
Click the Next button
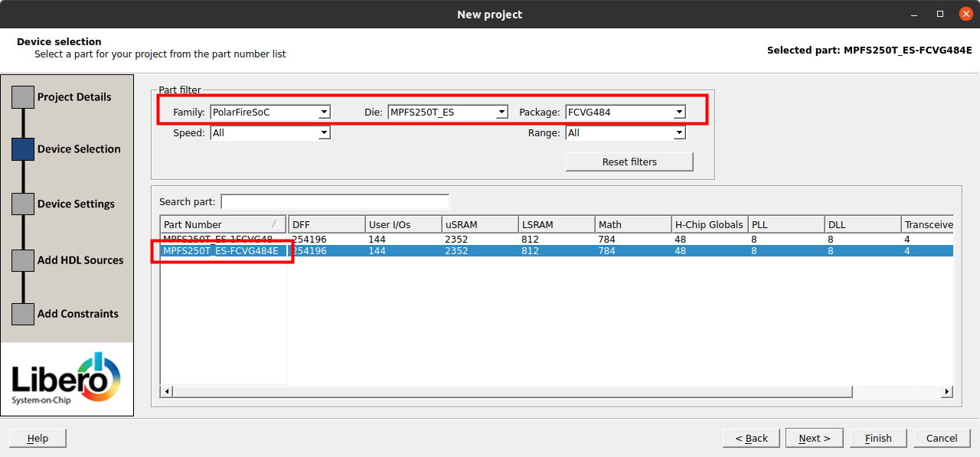click(x=815, y=438)
